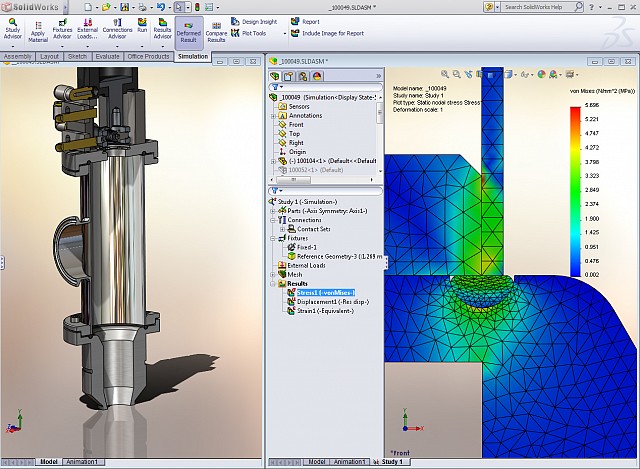Select the Fixed-1 fixture
The width and height of the screenshot is (640, 469).
click(x=307, y=247)
